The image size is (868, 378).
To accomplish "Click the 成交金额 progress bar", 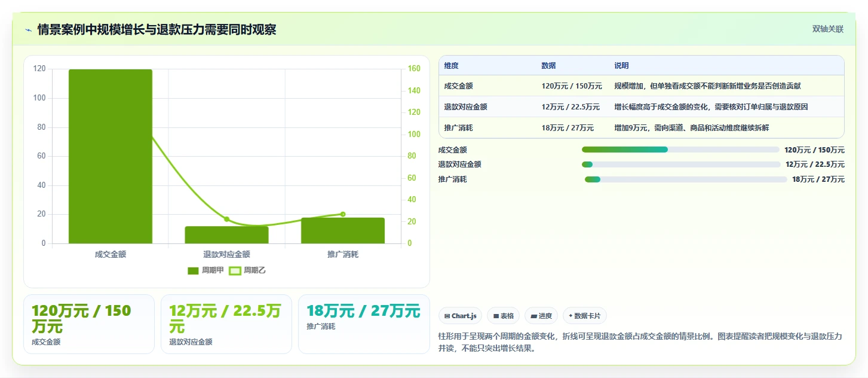I will 680,150.
